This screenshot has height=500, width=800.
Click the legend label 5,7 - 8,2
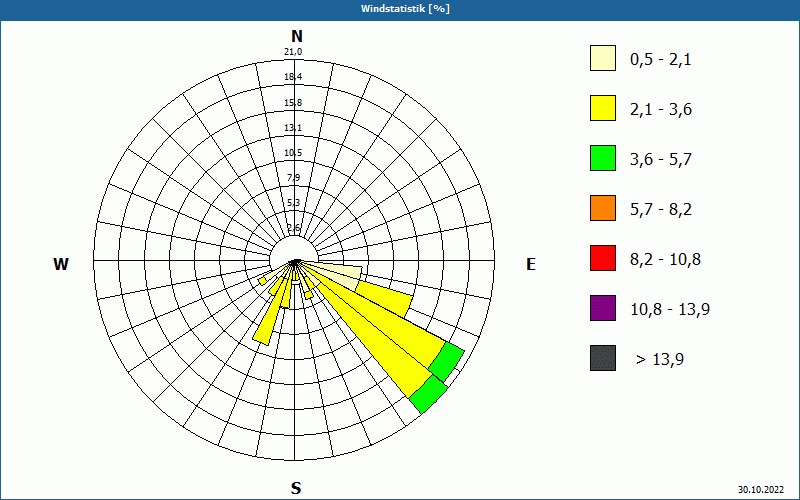point(661,210)
